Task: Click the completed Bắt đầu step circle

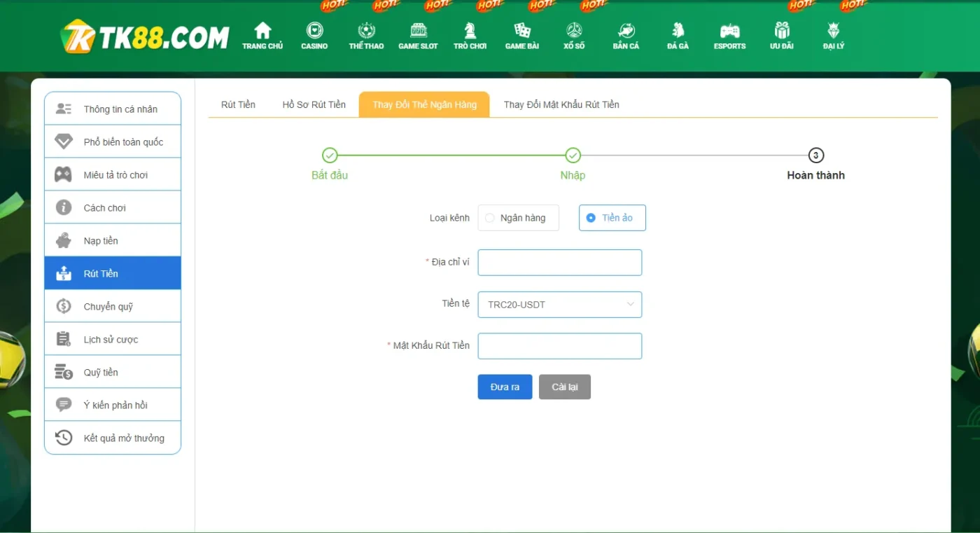Action: [330, 155]
